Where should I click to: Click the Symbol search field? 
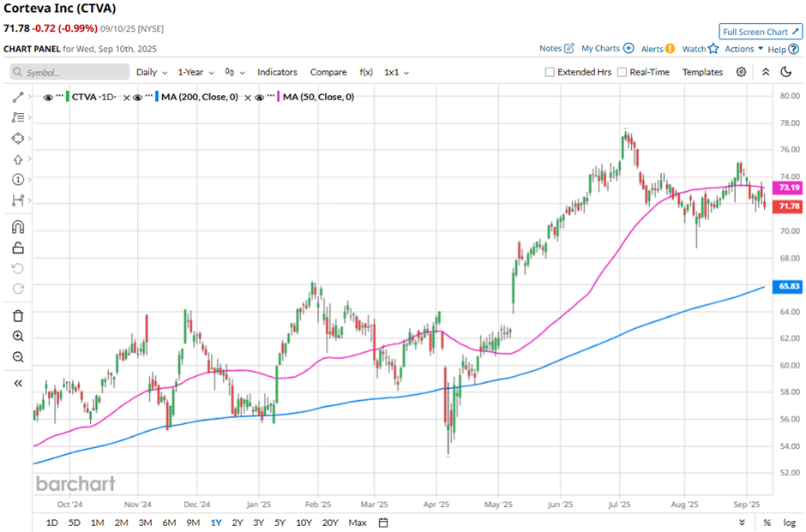[70, 73]
